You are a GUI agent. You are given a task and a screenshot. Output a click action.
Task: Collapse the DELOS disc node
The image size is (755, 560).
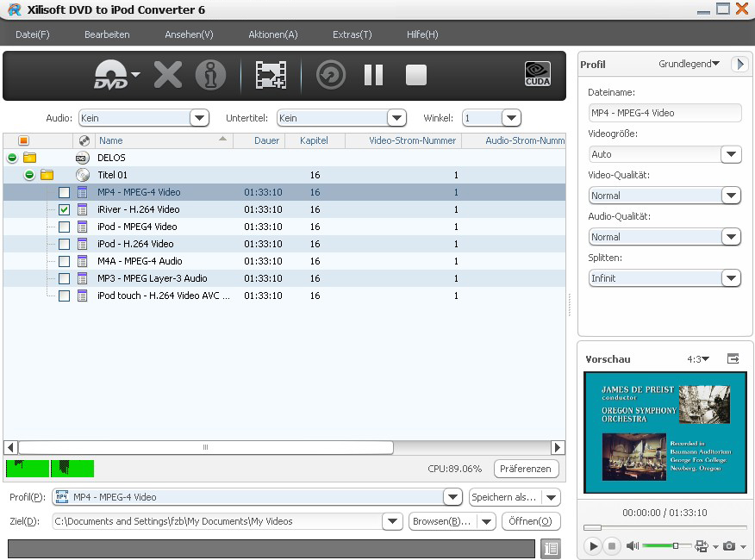click(13, 158)
